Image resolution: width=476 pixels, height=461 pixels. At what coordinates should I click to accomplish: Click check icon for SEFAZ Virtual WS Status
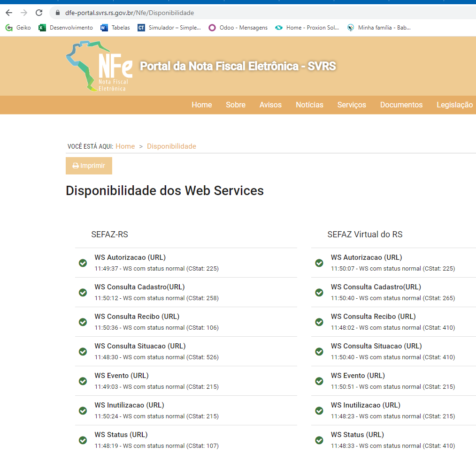click(319, 440)
